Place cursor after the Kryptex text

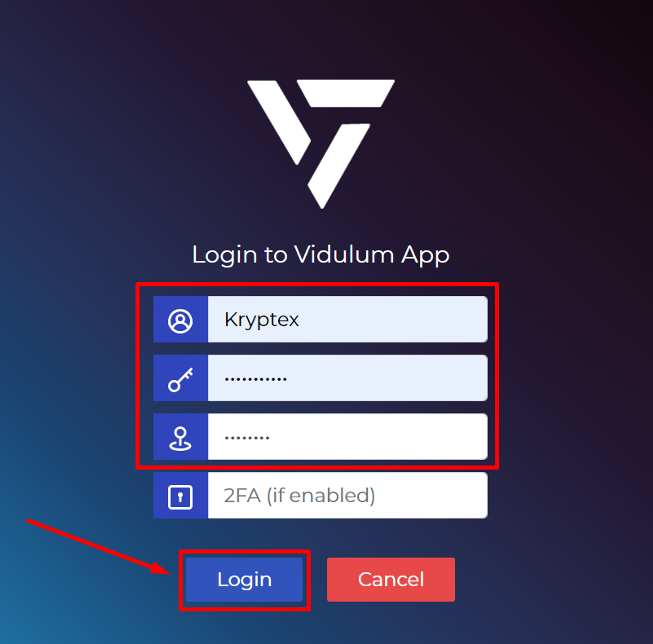point(299,320)
